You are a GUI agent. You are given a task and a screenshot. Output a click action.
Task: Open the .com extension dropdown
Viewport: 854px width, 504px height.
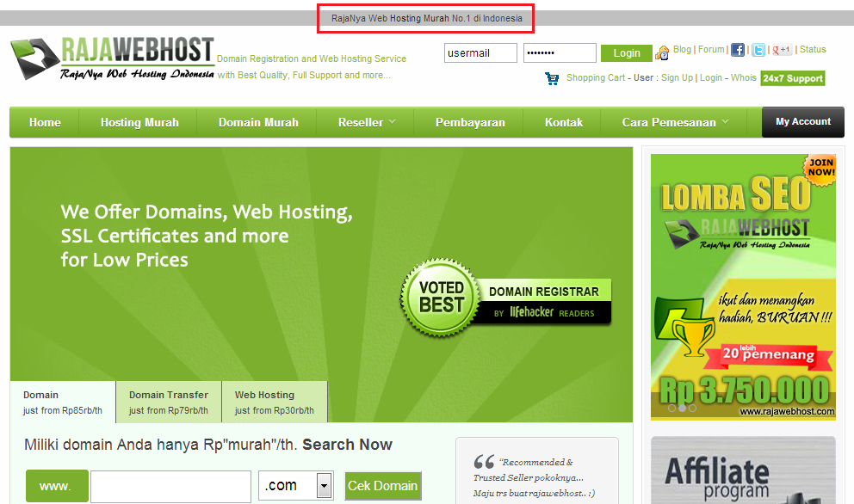296,485
